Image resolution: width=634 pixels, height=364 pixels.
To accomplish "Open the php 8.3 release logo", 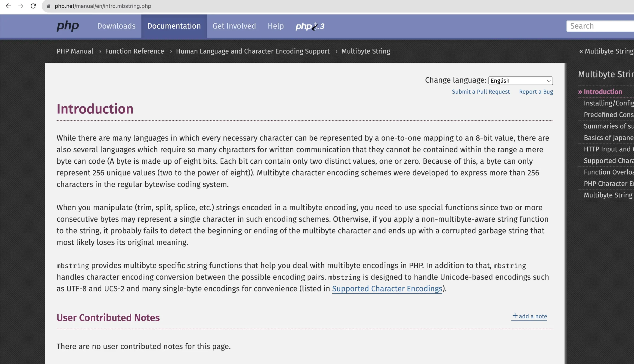I will [x=310, y=26].
